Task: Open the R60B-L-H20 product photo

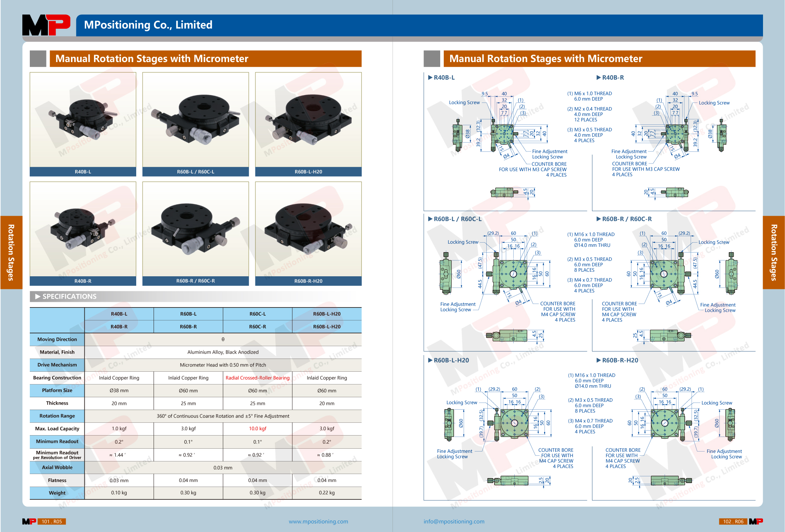Action: pyautogui.click(x=308, y=120)
